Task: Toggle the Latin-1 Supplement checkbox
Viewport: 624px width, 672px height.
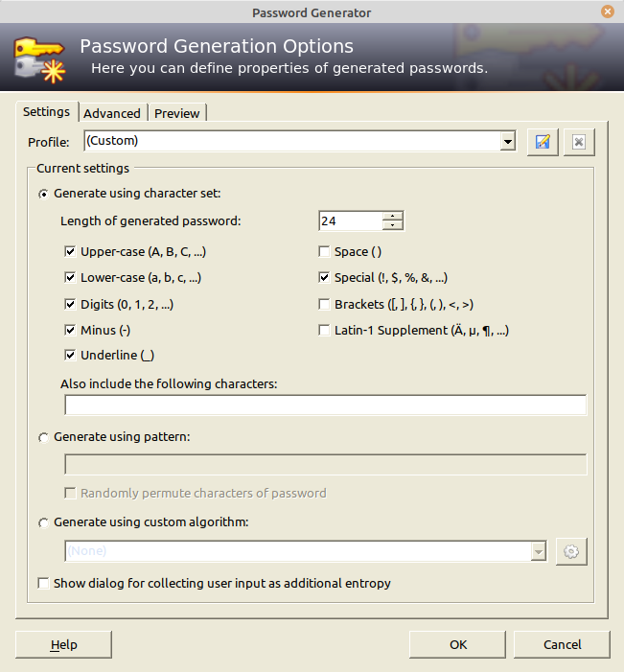Action: pos(325,331)
